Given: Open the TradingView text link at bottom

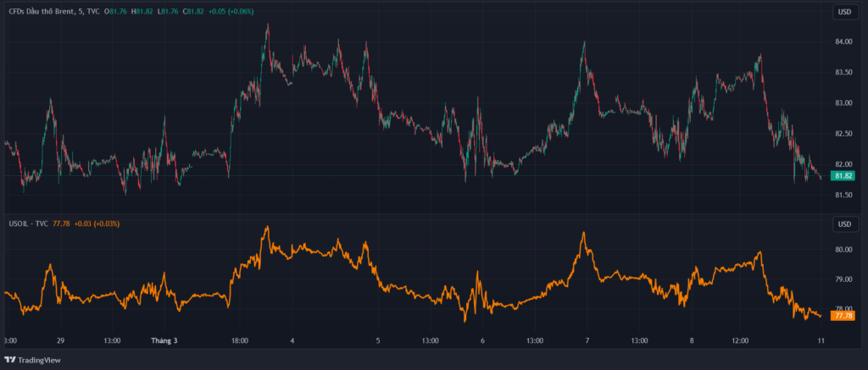Looking at the screenshot, I should 41,360.
